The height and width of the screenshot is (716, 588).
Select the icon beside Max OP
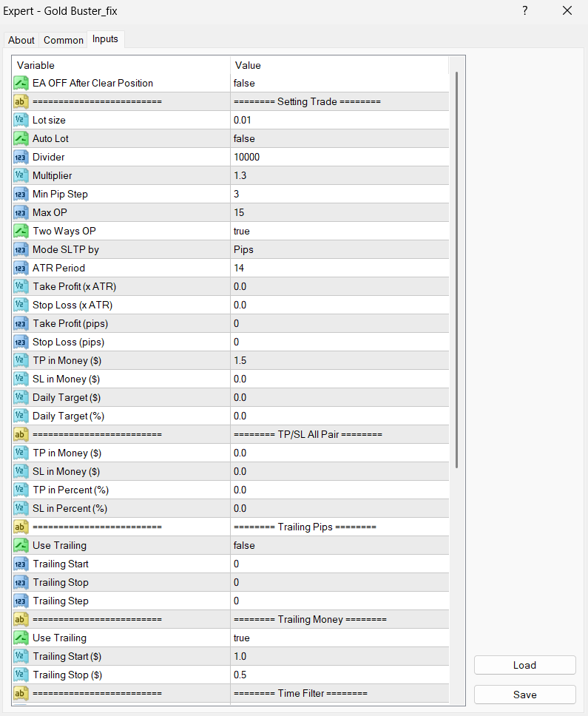21,212
